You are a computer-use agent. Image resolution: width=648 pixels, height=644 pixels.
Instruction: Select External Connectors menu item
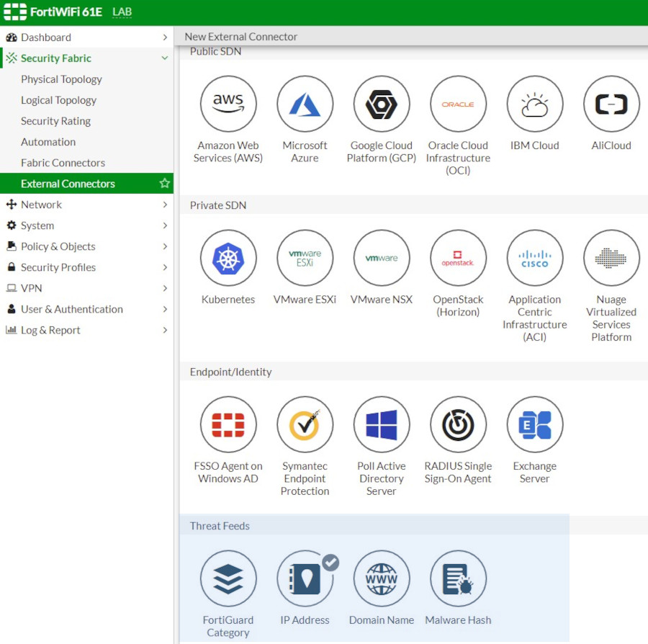[87, 183]
